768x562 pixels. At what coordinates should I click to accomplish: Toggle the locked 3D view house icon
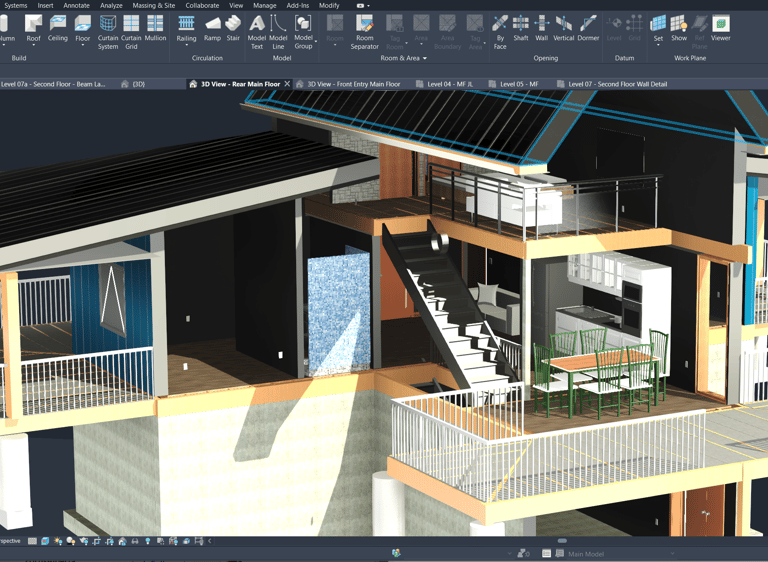click(122, 541)
